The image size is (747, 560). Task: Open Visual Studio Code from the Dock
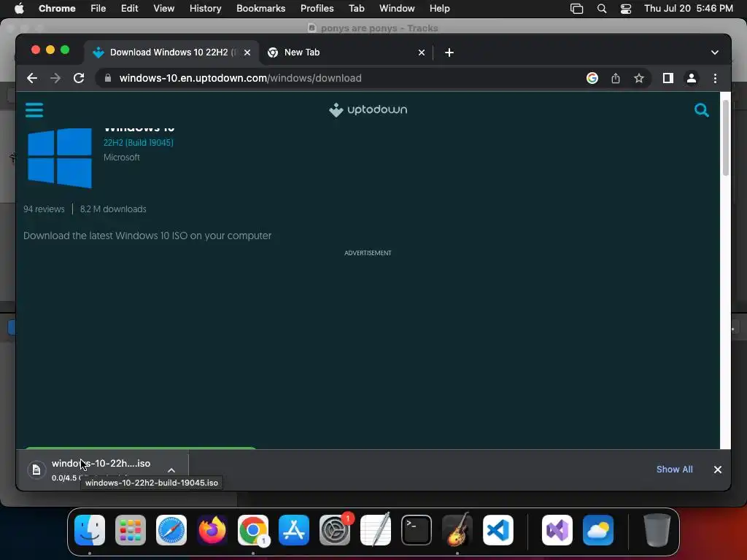[x=498, y=530]
